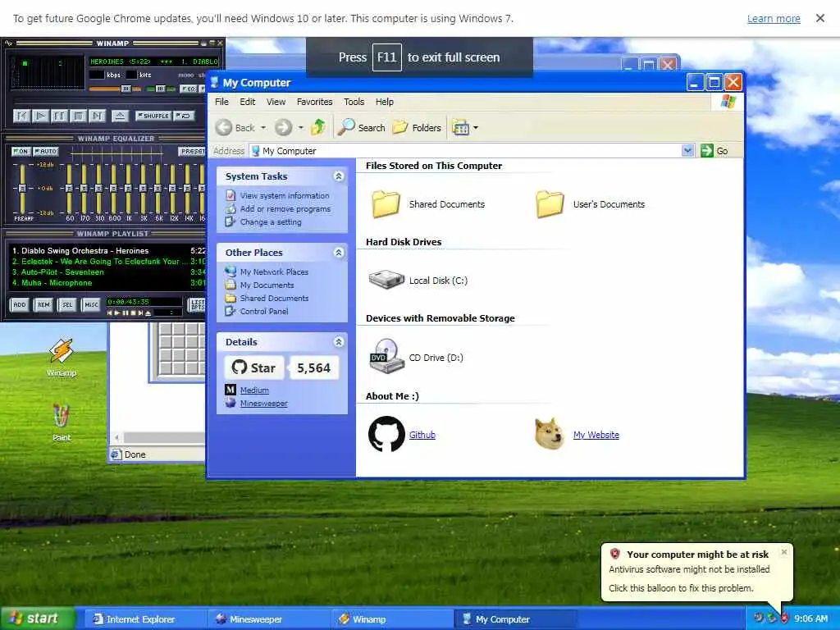Adjust the Winamp volume slider
This screenshot has height=630, width=840.
pos(115,89)
